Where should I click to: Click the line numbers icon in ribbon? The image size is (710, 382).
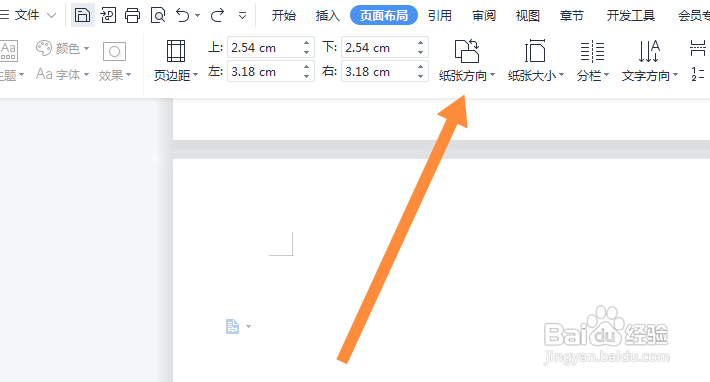pyautogui.click(x=698, y=74)
